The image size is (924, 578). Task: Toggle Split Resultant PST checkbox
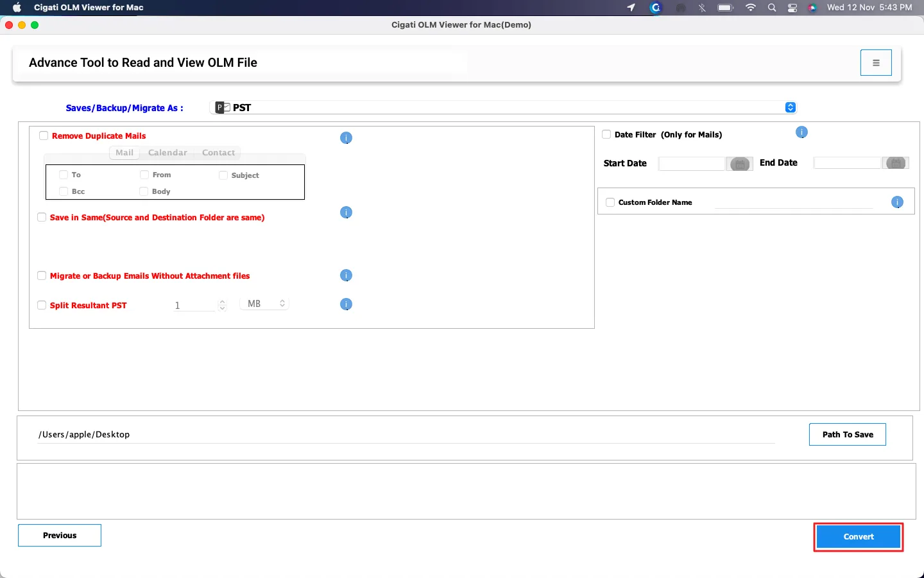42,305
